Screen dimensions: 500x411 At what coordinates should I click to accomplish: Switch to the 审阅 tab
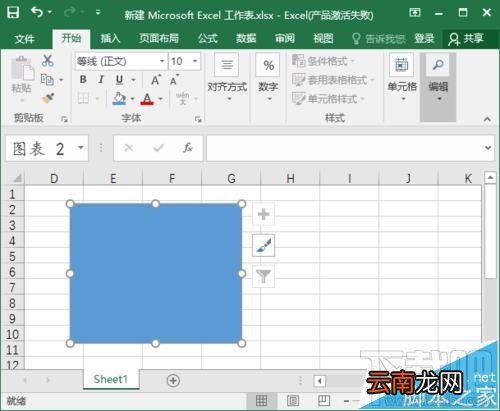[x=285, y=38]
